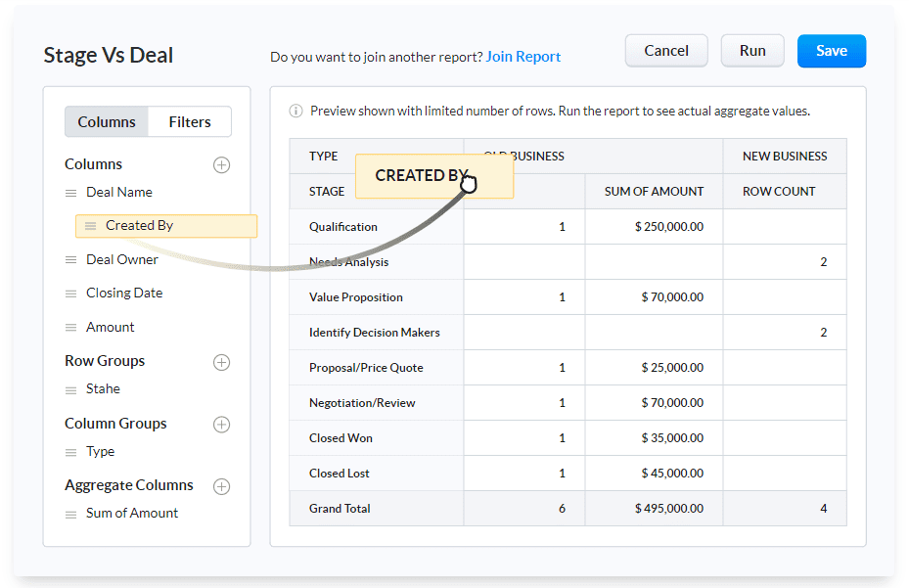Click the Stage Vs Deal report title

pyautogui.click(x=109, y=55)
